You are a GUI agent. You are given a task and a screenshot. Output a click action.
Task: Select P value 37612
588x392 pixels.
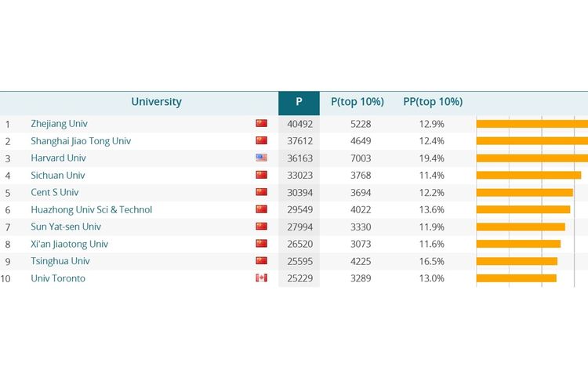coord(300,141)
